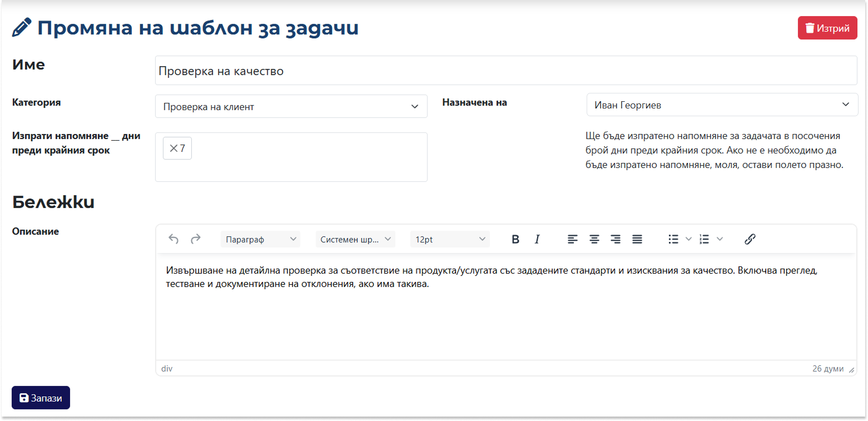Open the Системен шрифт font dropdown
The image size is (868, 421).
point(355,239)
